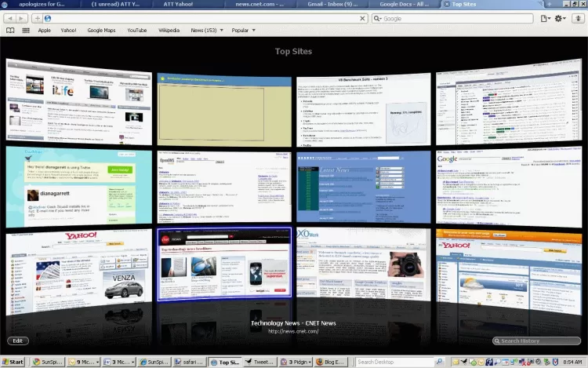Open the Wikipedia bookmark
588x368 pixels.
coord(169,31)
